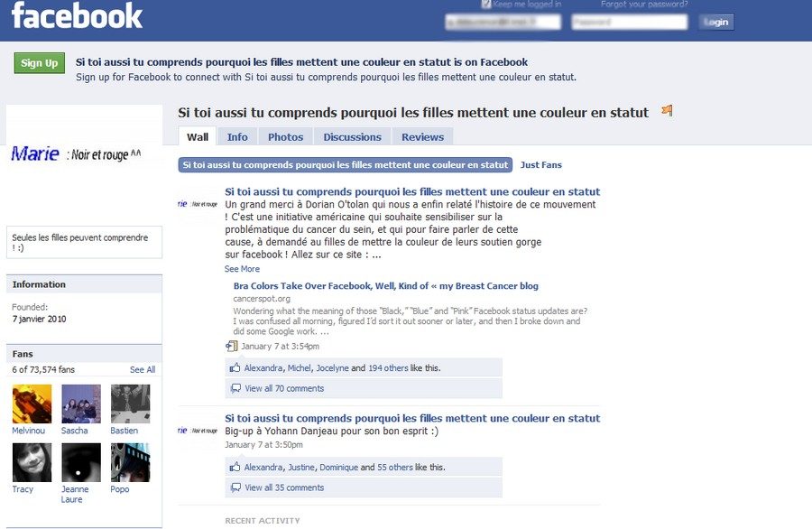Expand the fan list via See All
The height and width of the screenshot is (529, 812).
pos(143,369)
